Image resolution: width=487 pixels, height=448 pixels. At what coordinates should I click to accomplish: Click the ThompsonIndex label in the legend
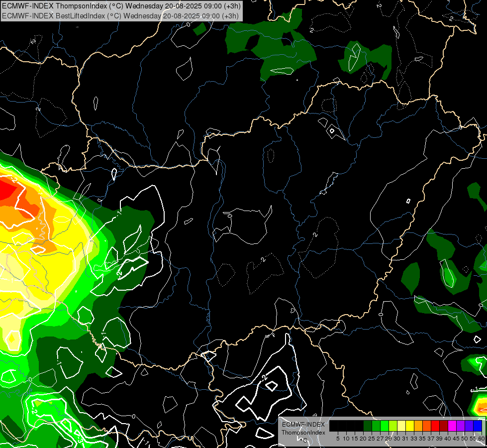[x=303, y=433]
